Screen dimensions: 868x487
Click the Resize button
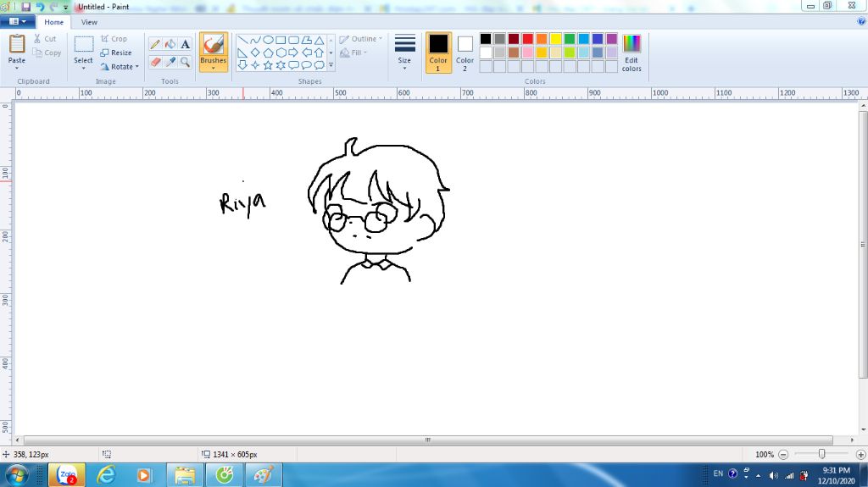point(116,53)
